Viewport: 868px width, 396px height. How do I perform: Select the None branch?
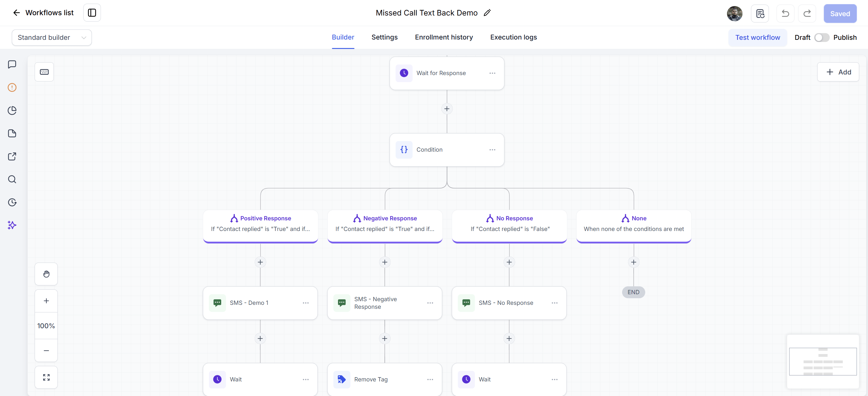(x=633, y=226)
